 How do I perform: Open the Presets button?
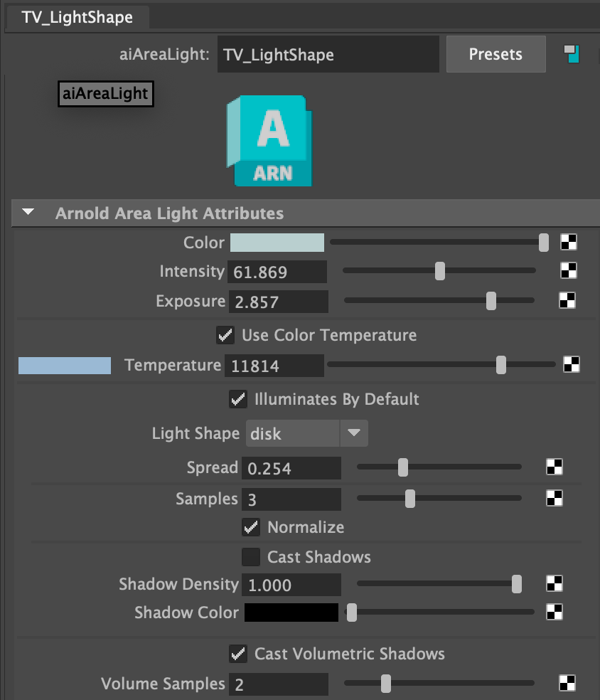(495, 54)
